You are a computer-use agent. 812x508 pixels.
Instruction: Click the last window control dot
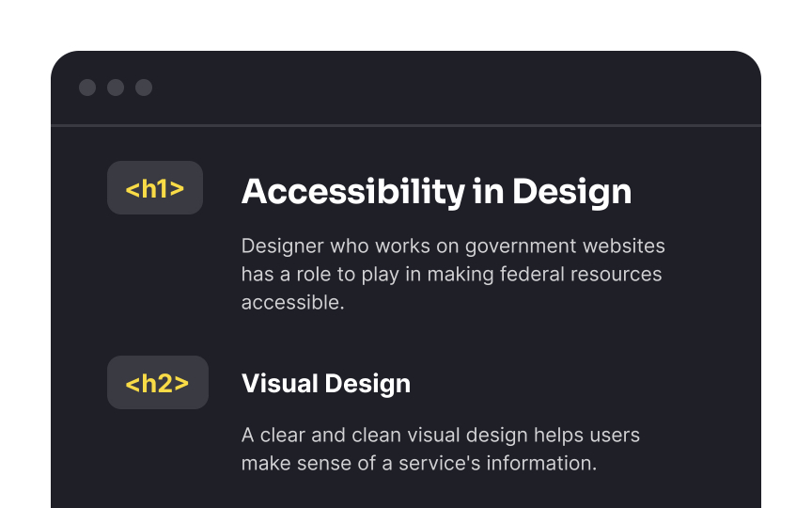[x=144, y=87]
